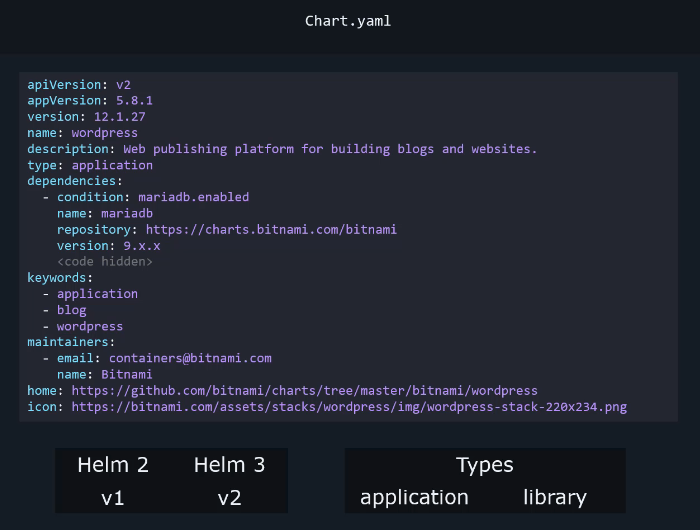The width and height of the screenshot is (700, 530).
Task: Click the 'dependencies:' key
Action: (x=75, y=181)
